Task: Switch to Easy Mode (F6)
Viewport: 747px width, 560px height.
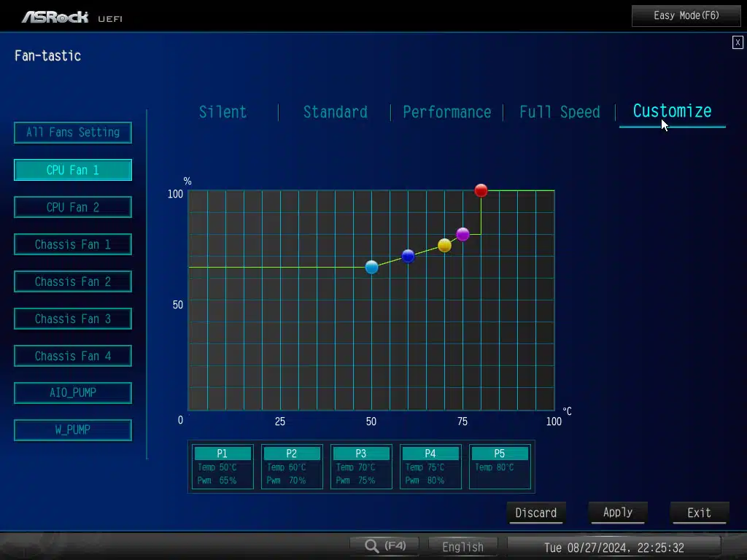Action: click(686, 15)
